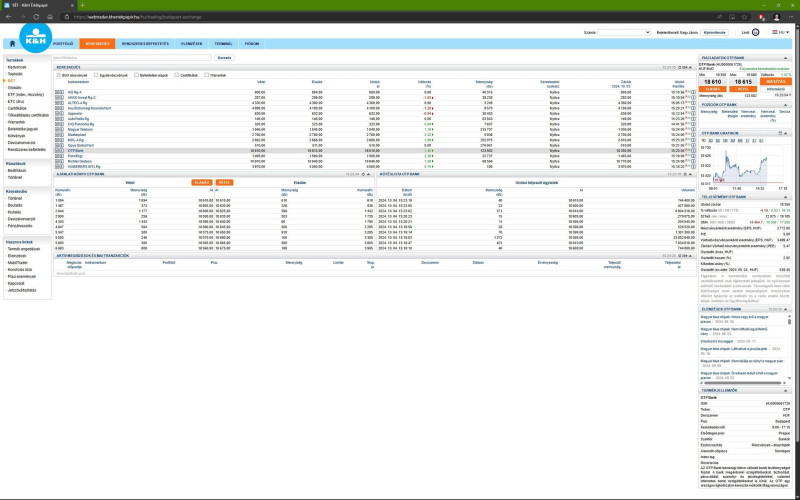The image size is (800, 500).
Task: Go to the home icon in navigation bar
Action: click(x=12, y=44)
